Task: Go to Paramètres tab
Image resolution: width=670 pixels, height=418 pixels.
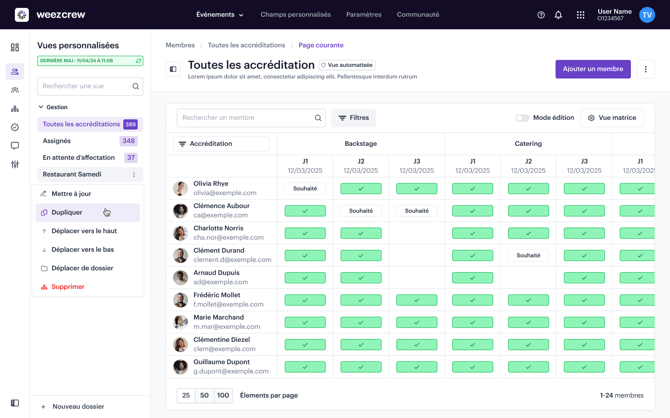Action: (x=364, y=15)
